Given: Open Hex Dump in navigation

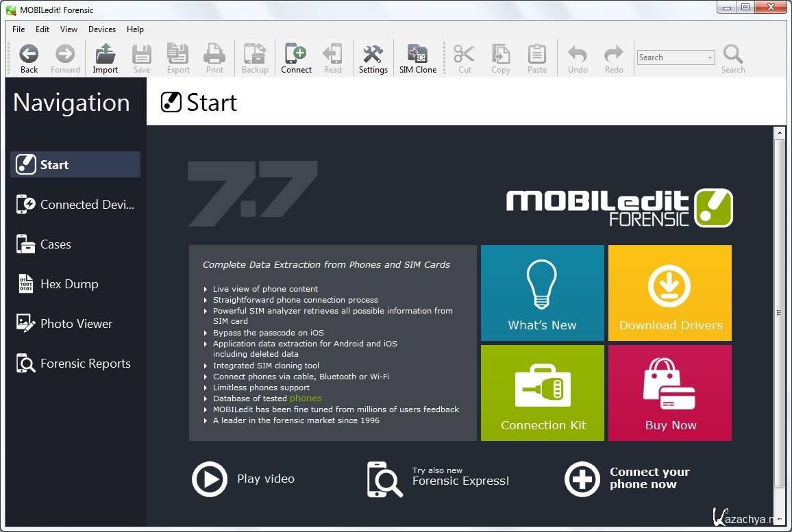Looking at the screenshot, I should click(69, 284).
